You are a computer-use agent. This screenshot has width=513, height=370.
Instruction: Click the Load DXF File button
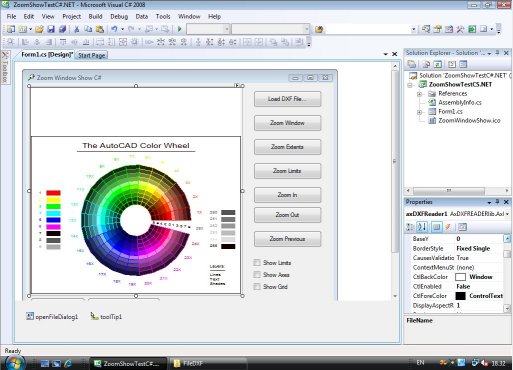tap(287, 99)
